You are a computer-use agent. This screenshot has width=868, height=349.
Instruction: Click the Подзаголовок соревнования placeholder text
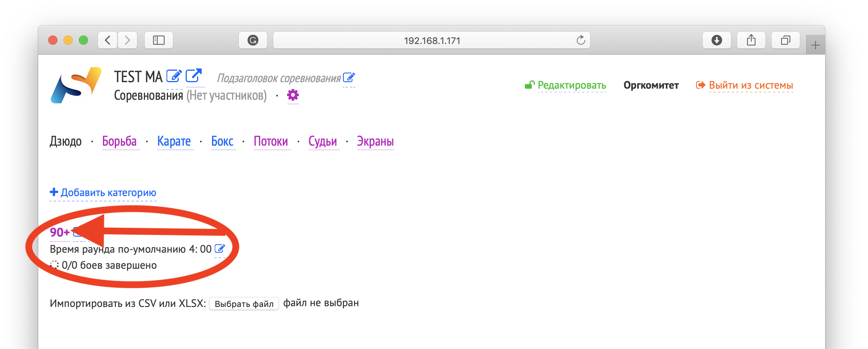point(279,78)
